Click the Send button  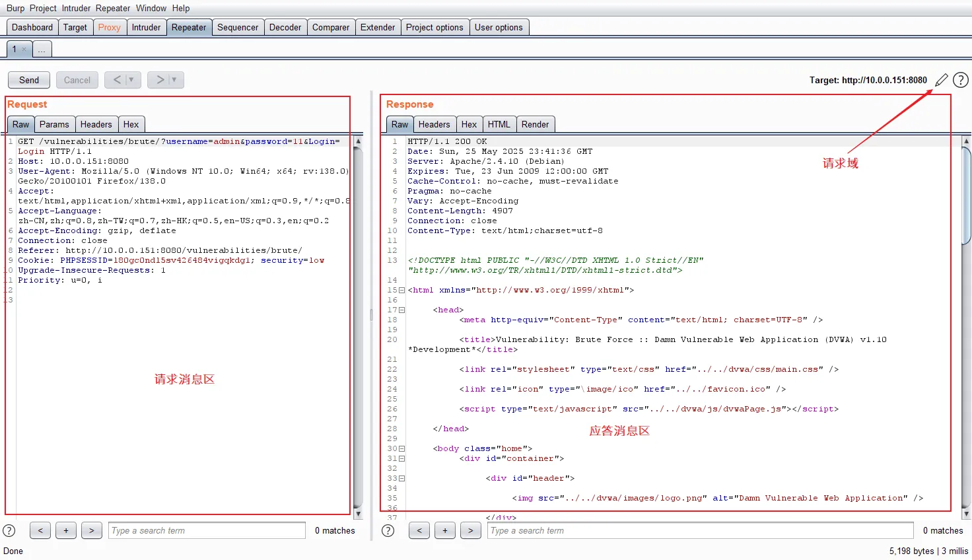29,80
